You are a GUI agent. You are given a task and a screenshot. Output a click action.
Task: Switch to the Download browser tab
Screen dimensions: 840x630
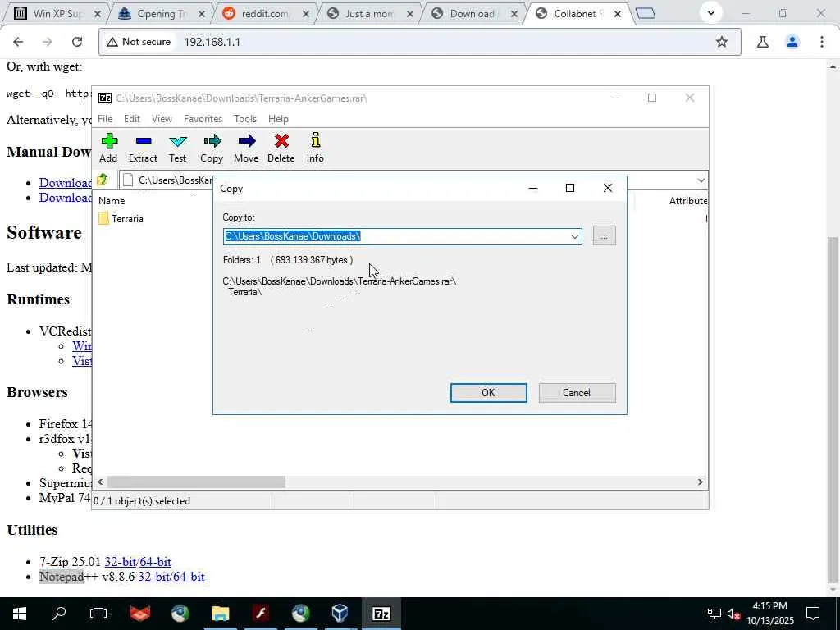tap(473, 13)
